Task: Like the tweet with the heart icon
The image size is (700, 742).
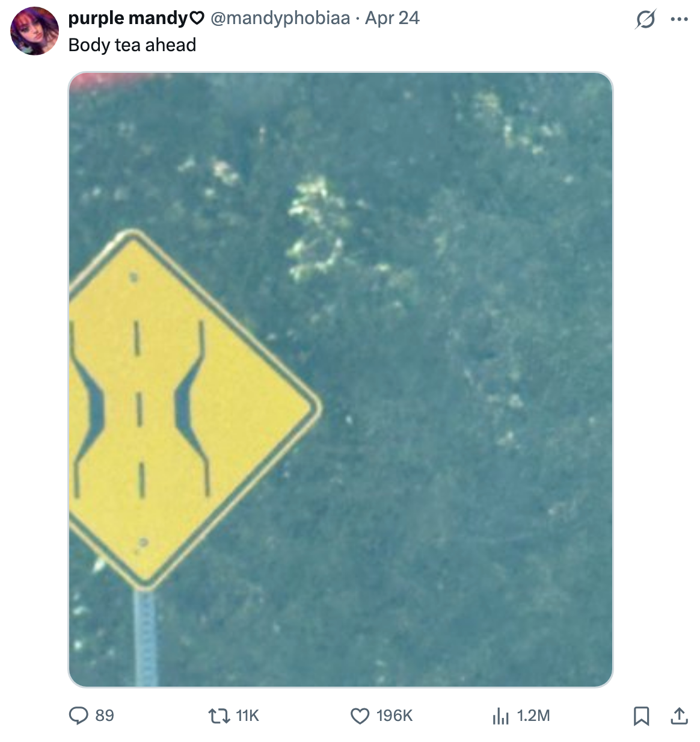Action: tap(360, 716)
